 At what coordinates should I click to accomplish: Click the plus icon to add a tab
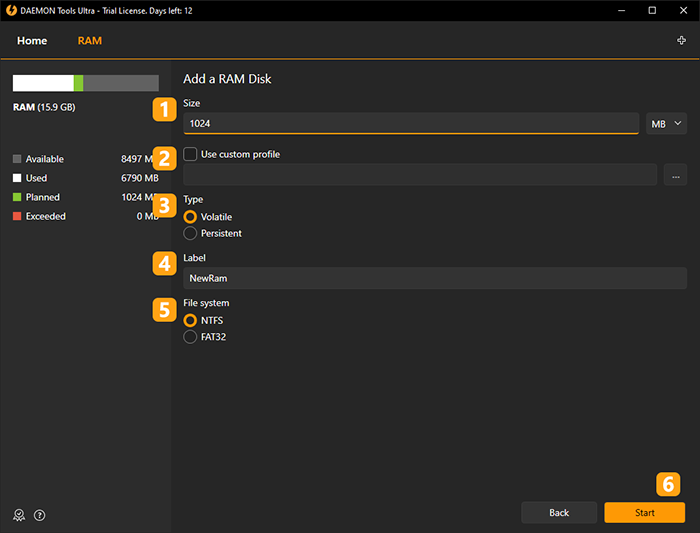681,41
